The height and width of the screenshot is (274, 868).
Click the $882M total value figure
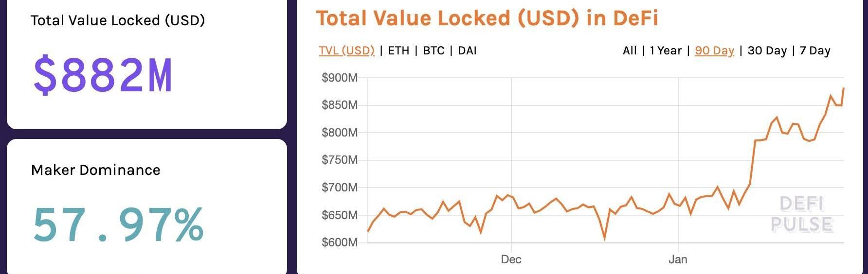click(x=103, y=75)
